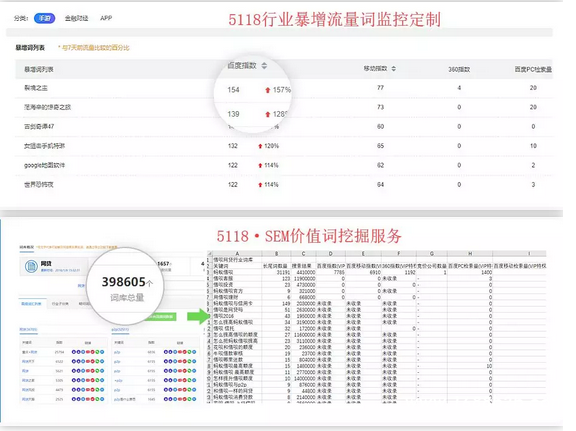Click the 360指数 column header

[459, 69]
